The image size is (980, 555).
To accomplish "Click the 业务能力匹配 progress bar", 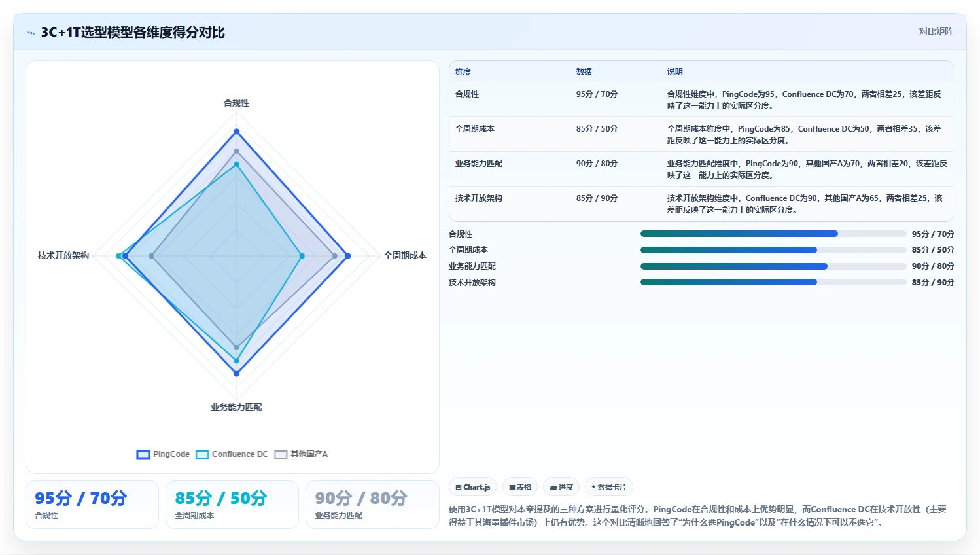I will coord(773,266).
